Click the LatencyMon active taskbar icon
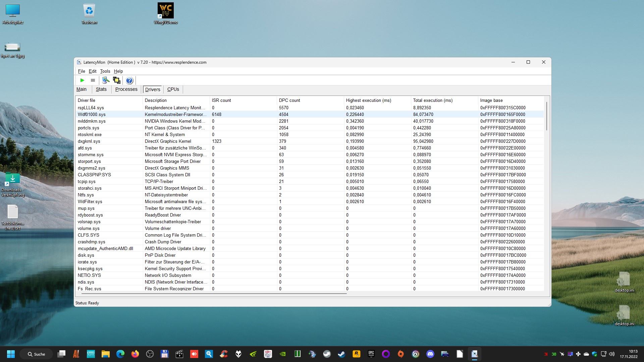 pos(475,354)
